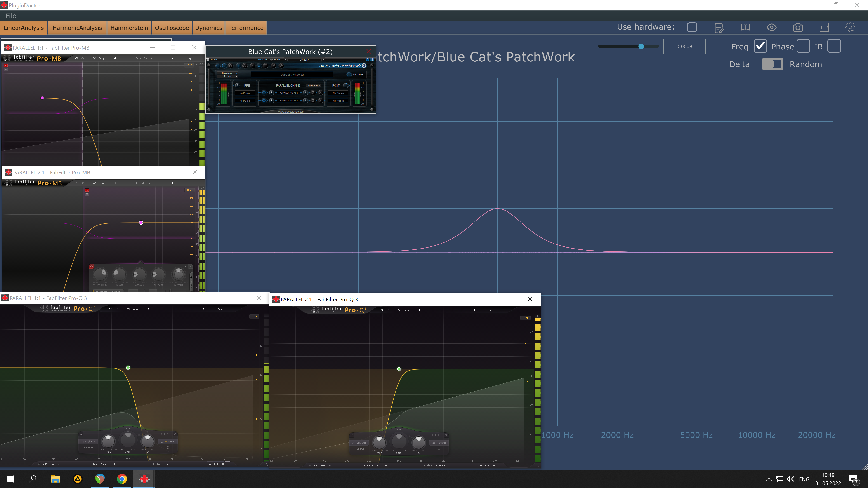The width and height of the screenshot is (868, 488).
Task: Toggle power of second parallel chain
Action: coord(264,101)
